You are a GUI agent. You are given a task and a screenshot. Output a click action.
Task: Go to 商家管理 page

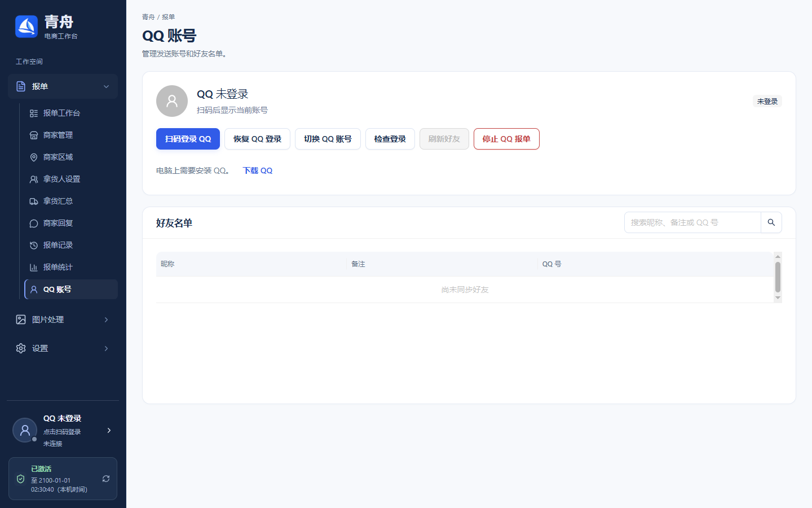tap(71, 135)
